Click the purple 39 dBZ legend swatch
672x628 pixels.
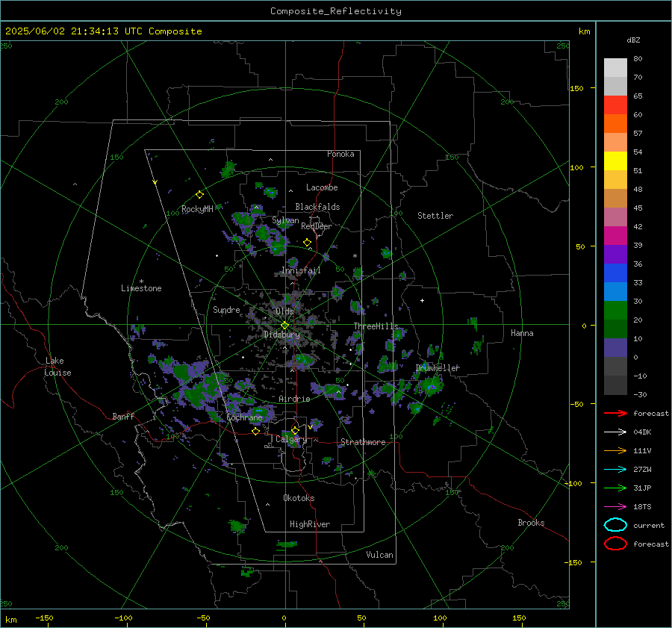click(615, 254)
